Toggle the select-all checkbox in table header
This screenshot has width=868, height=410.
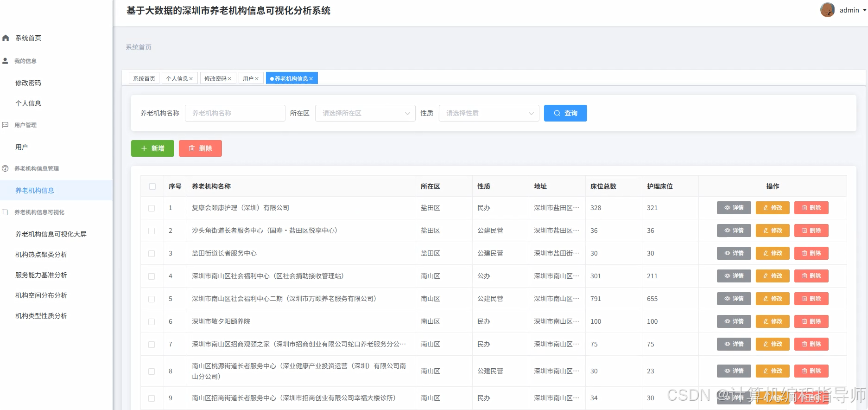point(152,186)
